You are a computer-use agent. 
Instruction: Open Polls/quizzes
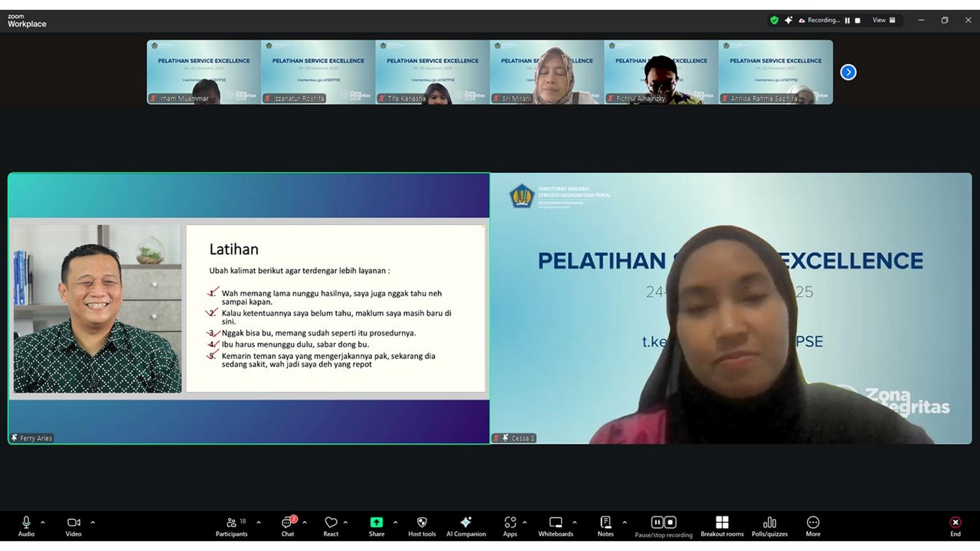coord(769,526)
